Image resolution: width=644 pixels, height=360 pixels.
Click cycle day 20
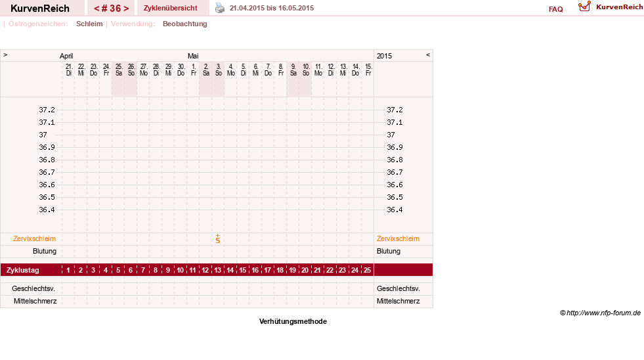(305, 270)
